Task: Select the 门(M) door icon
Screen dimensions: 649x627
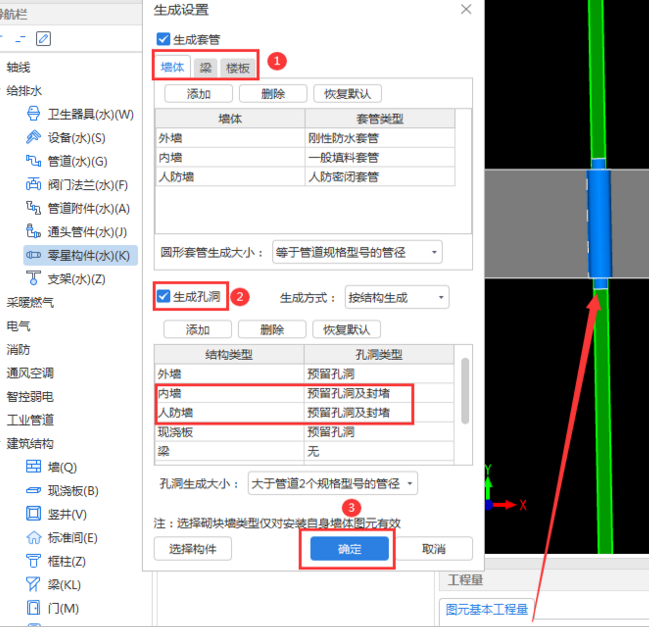Action: click(33, 608)
